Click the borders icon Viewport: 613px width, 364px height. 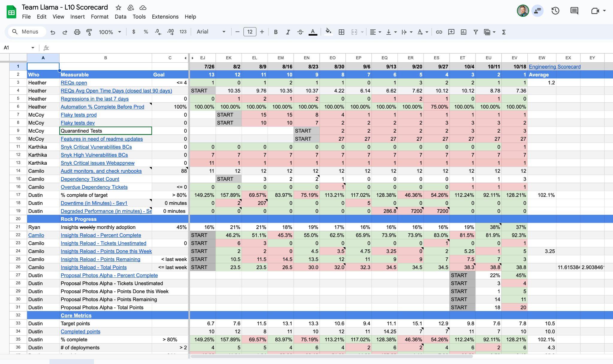click(341, 32)
